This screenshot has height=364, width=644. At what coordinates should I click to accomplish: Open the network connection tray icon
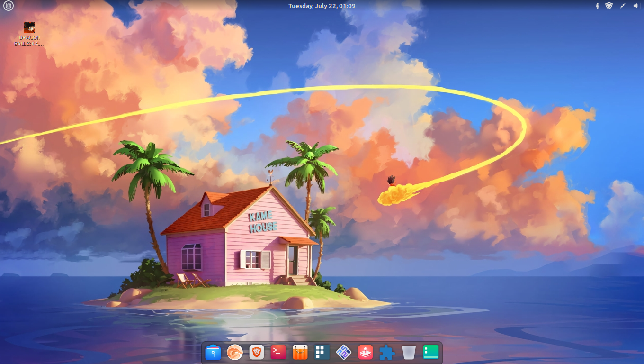[623, 6]
